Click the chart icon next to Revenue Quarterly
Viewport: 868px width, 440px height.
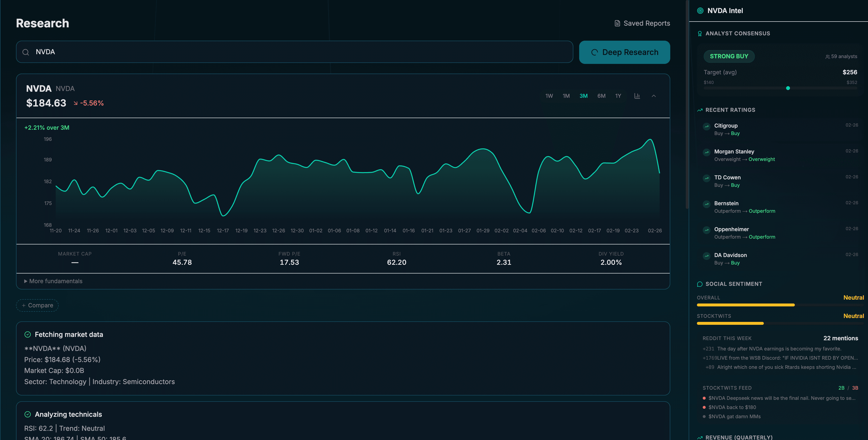[701, 437]
